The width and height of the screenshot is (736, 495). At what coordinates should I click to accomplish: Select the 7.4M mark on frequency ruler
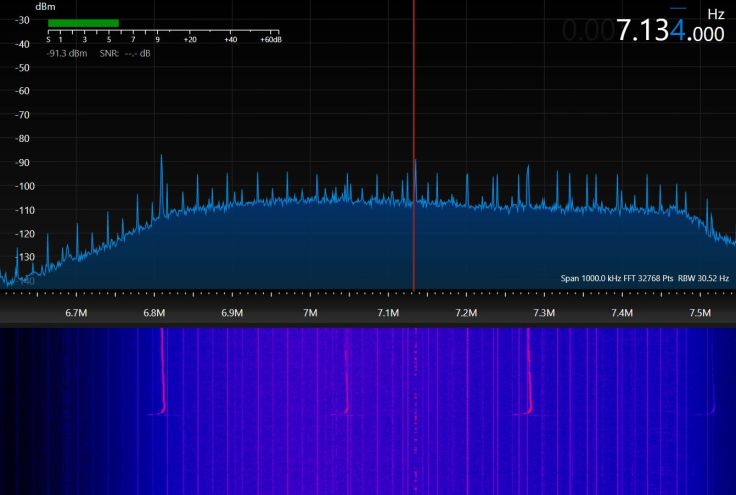click(x=622, y=314)
